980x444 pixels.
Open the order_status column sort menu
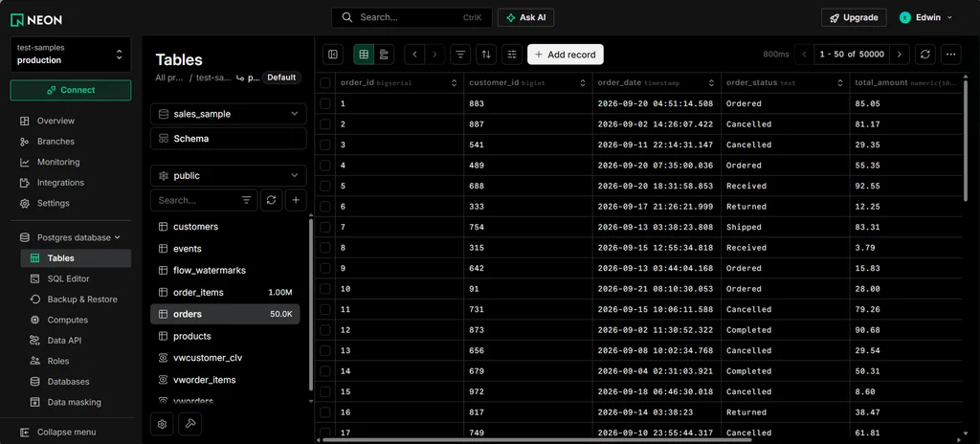pyautogui.click(x=840, y=82)
